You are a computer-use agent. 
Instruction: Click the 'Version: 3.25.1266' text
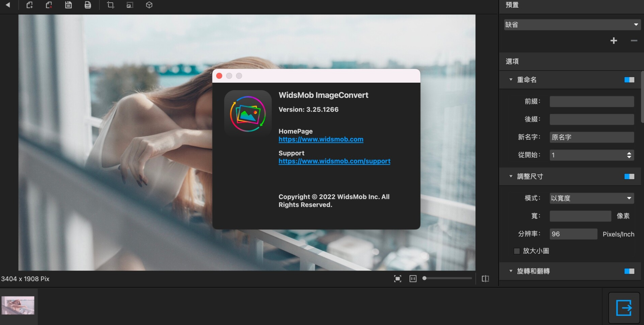(x=308, y=109)
